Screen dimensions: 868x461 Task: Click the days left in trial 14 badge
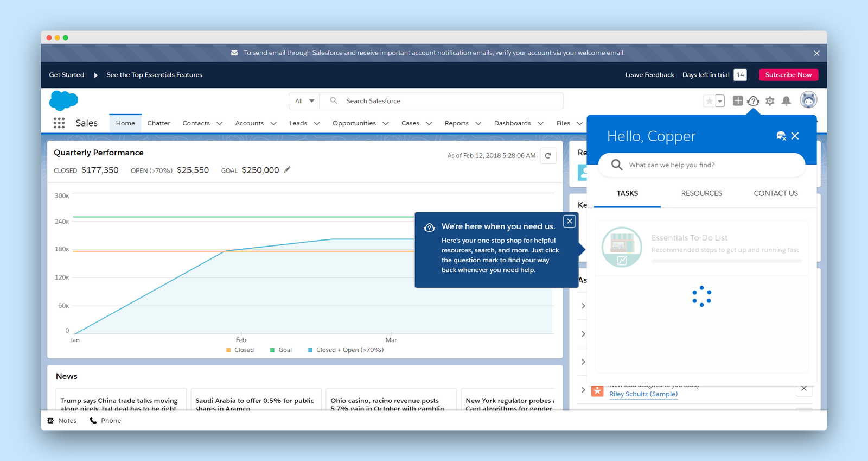point(740,75)
